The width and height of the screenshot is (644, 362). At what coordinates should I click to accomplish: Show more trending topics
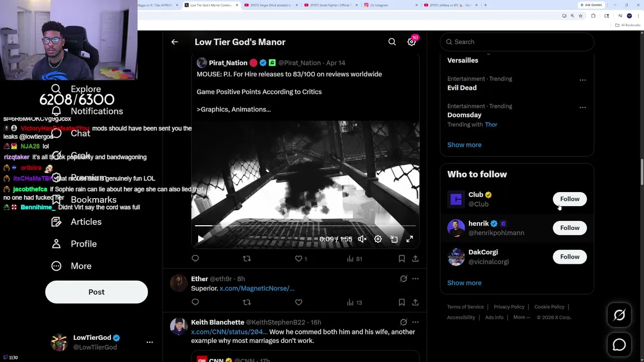464,145
